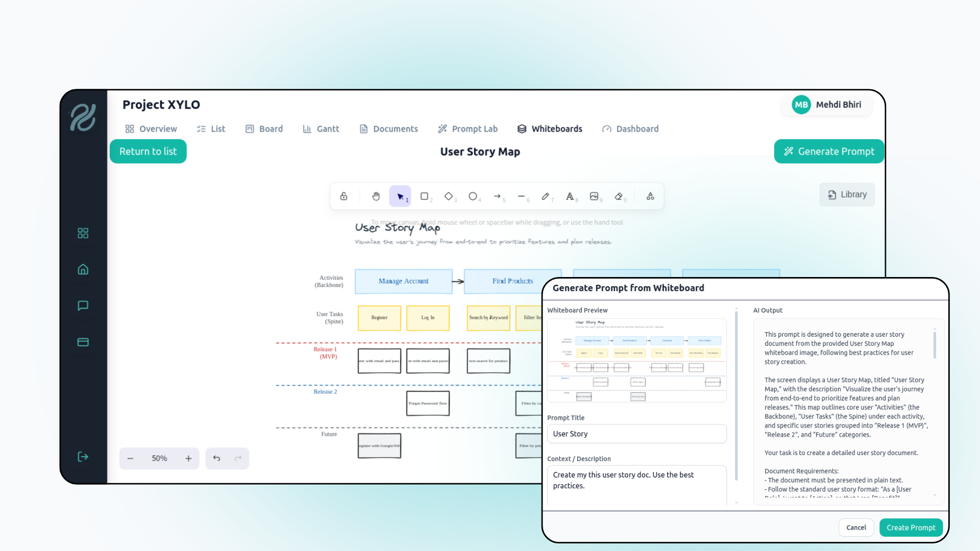Toggle the canvas lock icon
Image resolution: width=980 pixels, height=551 pixels.
point(344,196)
